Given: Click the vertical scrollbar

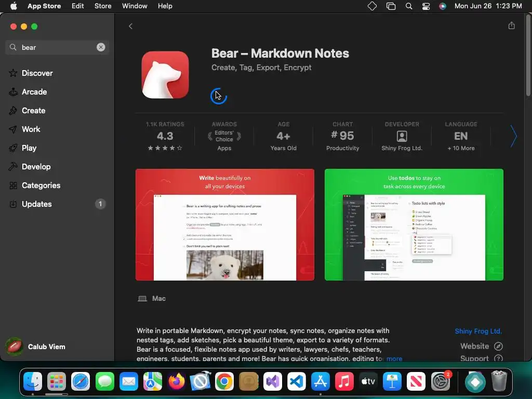Looking at the screenshot, I should (x=528, y=56).
